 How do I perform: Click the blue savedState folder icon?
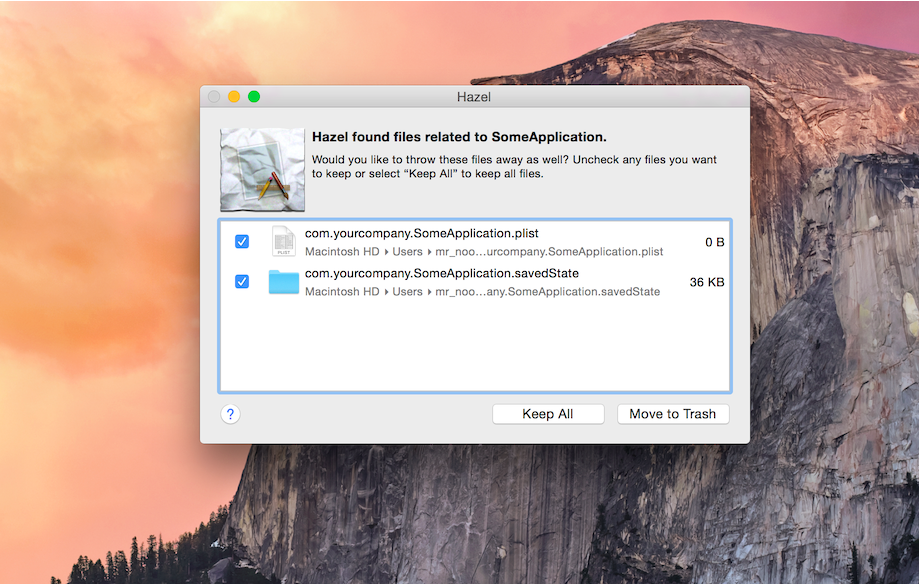tap(284, 282)
